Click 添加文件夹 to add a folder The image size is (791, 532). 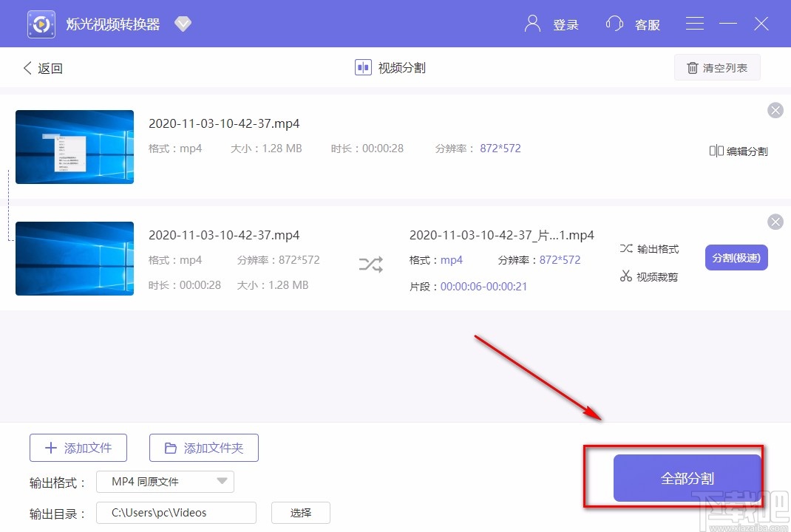tap(203, 447)
